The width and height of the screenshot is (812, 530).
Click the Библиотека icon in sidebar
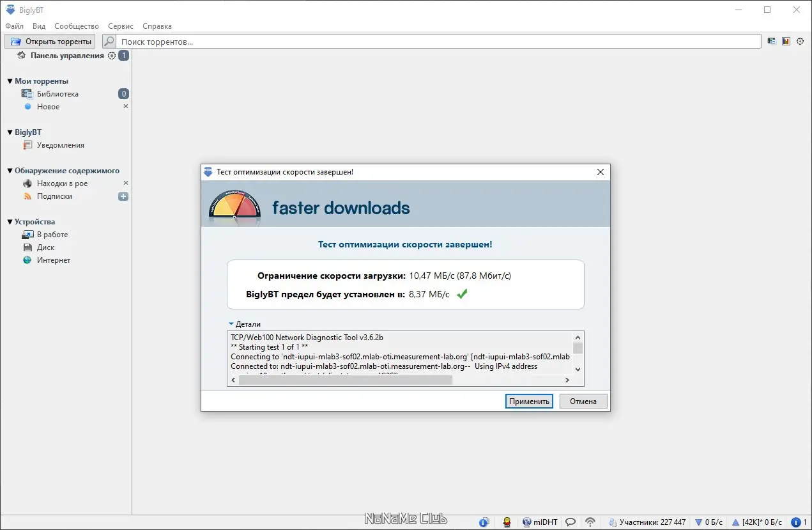click(x=27, y=94)
